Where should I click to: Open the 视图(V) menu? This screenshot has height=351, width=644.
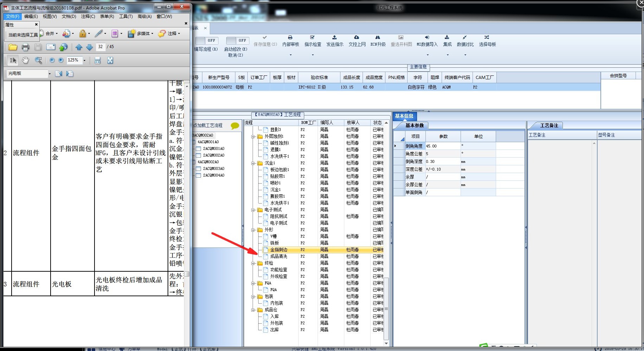point(50,16)
